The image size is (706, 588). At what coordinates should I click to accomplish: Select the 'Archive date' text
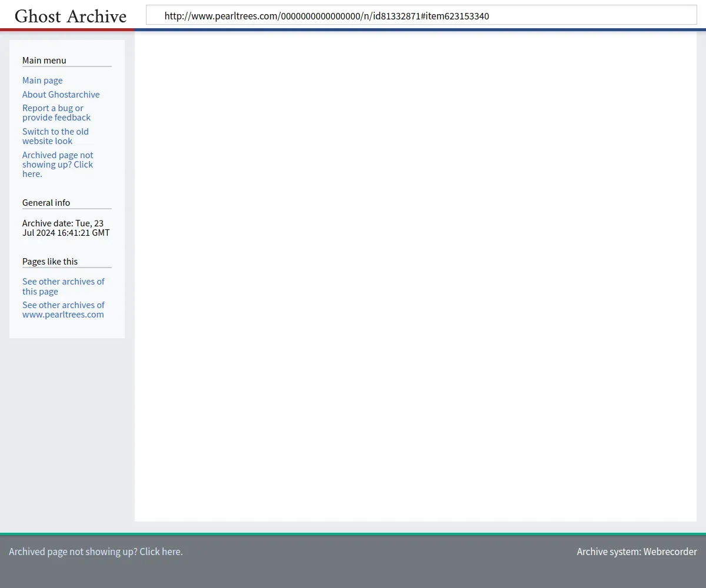[x=66, y=228]
